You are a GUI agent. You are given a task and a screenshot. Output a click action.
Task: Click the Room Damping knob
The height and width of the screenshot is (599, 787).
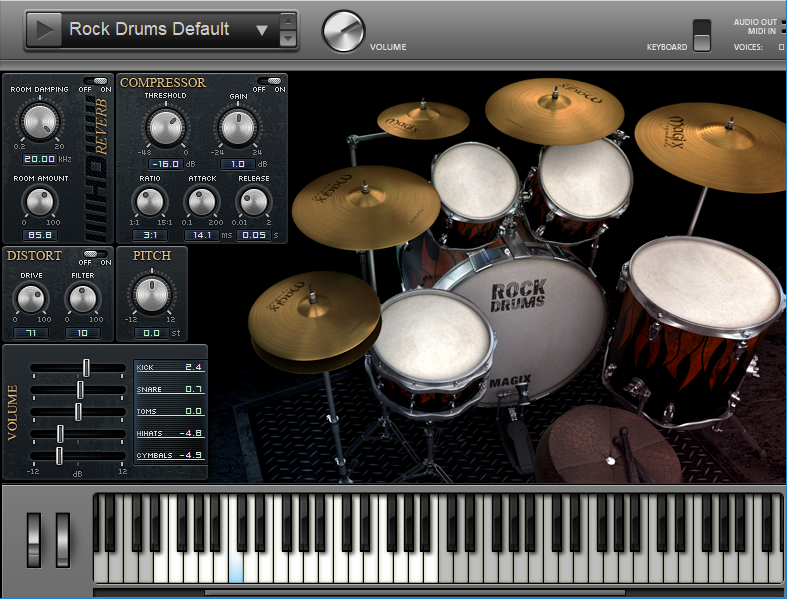(39, 122)
